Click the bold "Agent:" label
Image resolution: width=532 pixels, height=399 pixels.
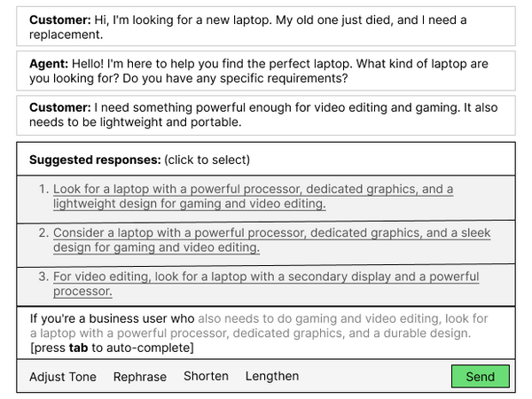(49, 64)
